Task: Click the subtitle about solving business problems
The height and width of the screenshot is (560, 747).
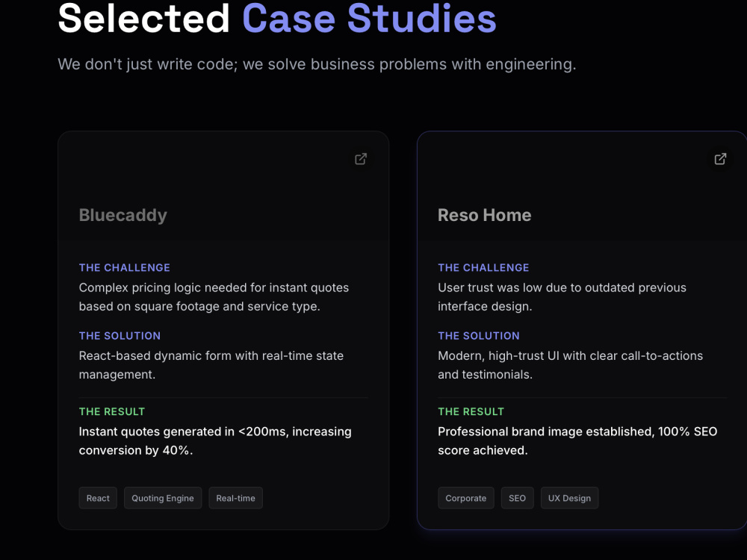Action: pyautogui.click(x=317, y=64)
